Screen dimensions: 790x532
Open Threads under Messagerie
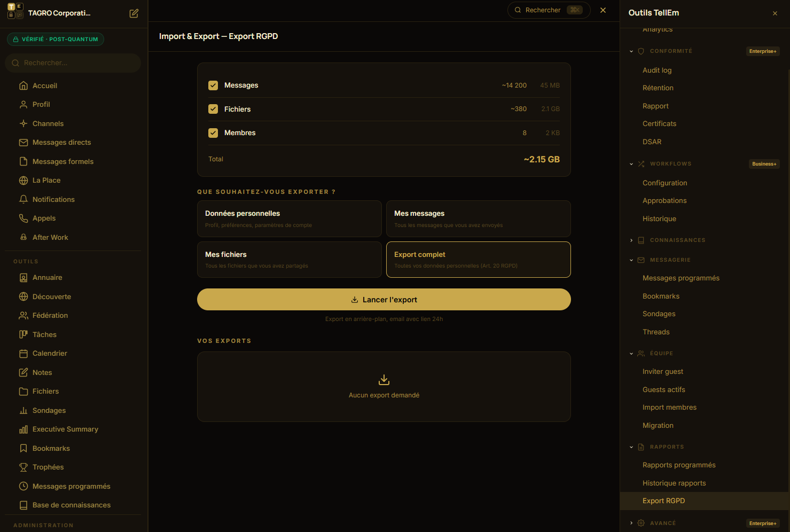point(656,332)
